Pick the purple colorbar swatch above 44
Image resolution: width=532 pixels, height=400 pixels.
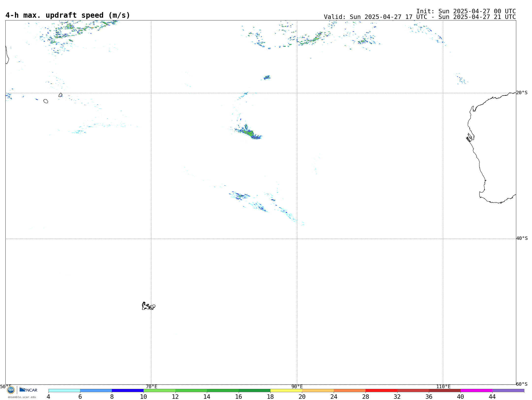(508, 391)
